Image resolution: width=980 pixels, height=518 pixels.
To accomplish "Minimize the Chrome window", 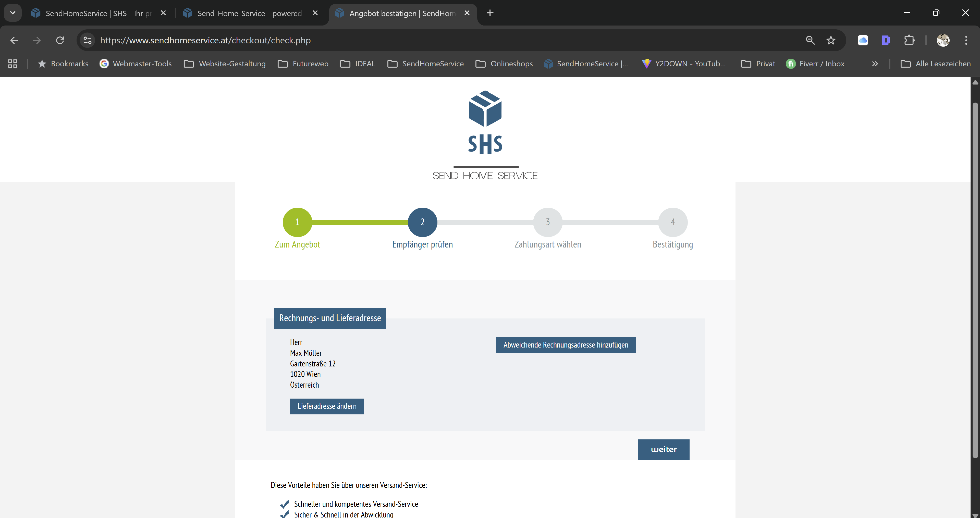I will [x=907, y=13].
